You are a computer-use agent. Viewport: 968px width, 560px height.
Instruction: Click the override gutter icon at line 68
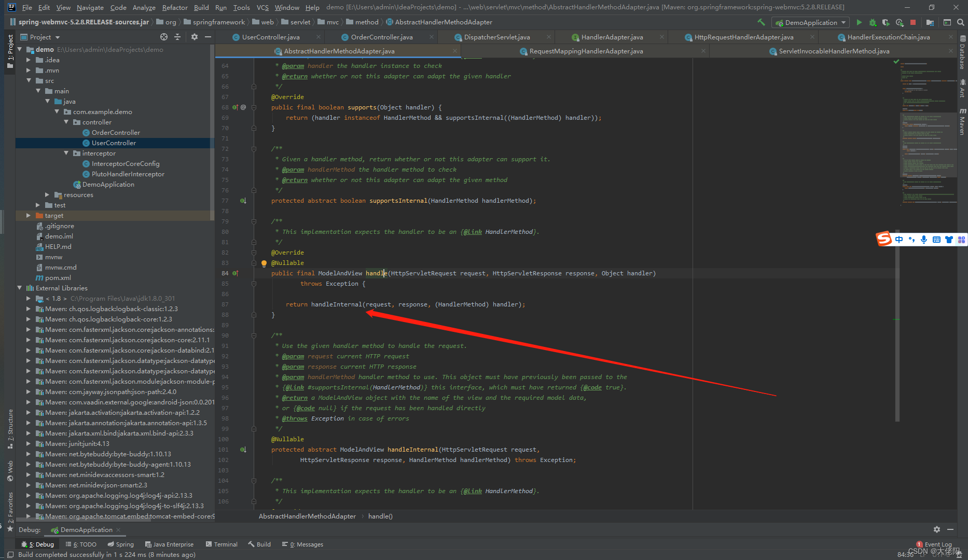point(236,107)
